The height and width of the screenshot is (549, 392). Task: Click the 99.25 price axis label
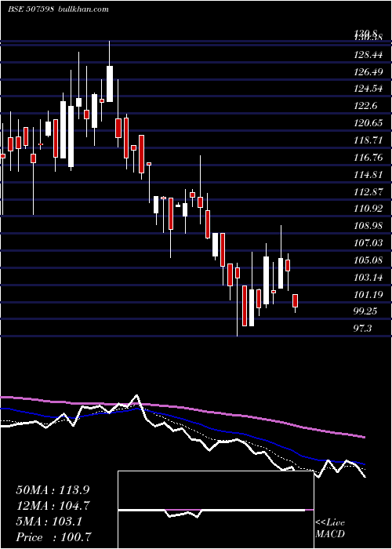(366, 311)
